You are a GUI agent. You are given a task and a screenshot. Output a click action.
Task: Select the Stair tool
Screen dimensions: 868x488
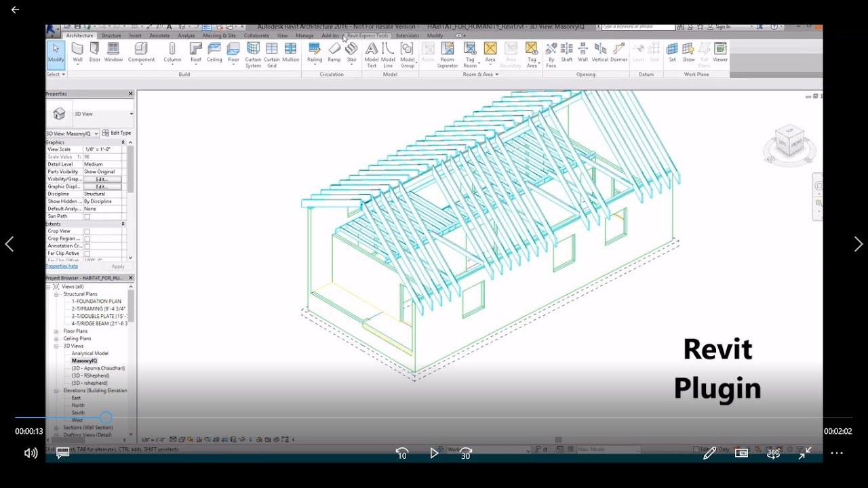[x=351, y=53]
